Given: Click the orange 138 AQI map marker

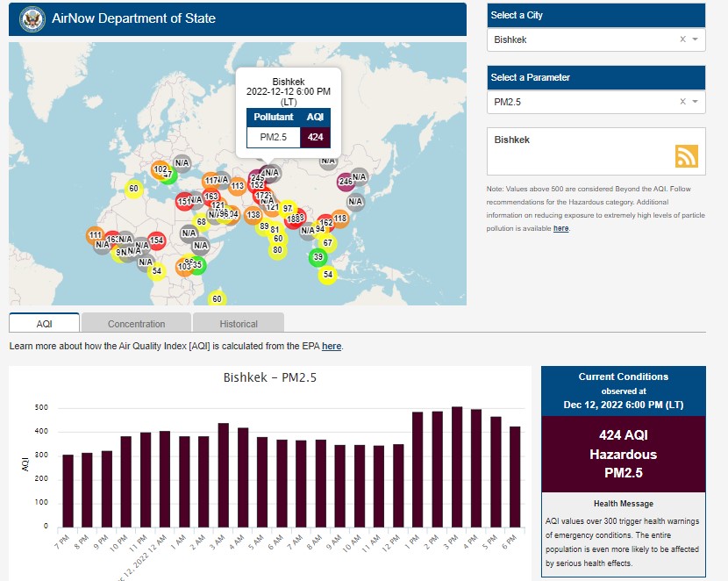Looking at the screenshot, I should point(253,215).
